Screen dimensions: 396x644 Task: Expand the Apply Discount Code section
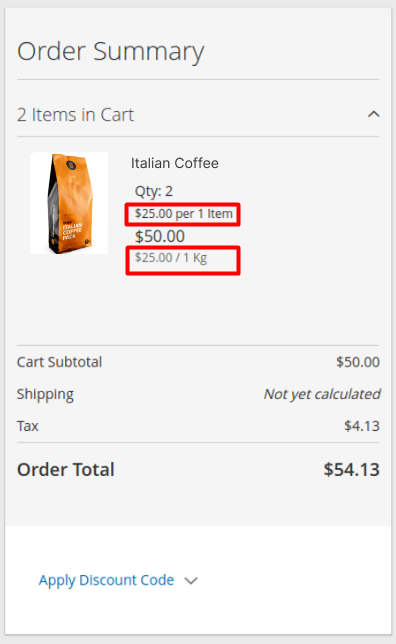pyautogui.click(x=118, y=580)
